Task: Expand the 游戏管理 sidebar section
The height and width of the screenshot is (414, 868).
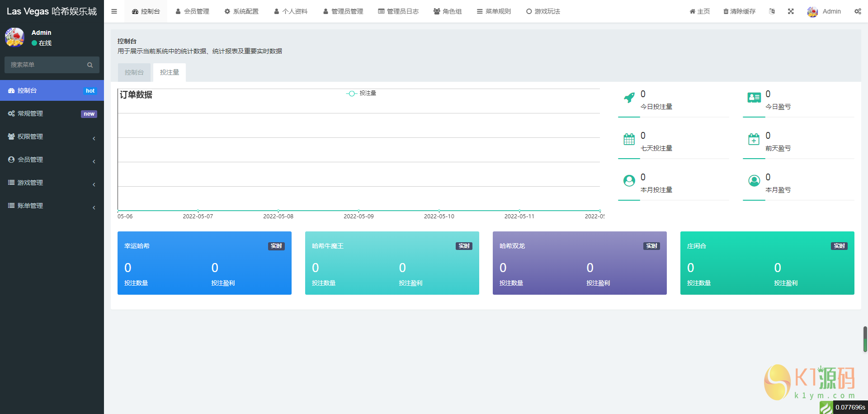Action: (30, 182)
